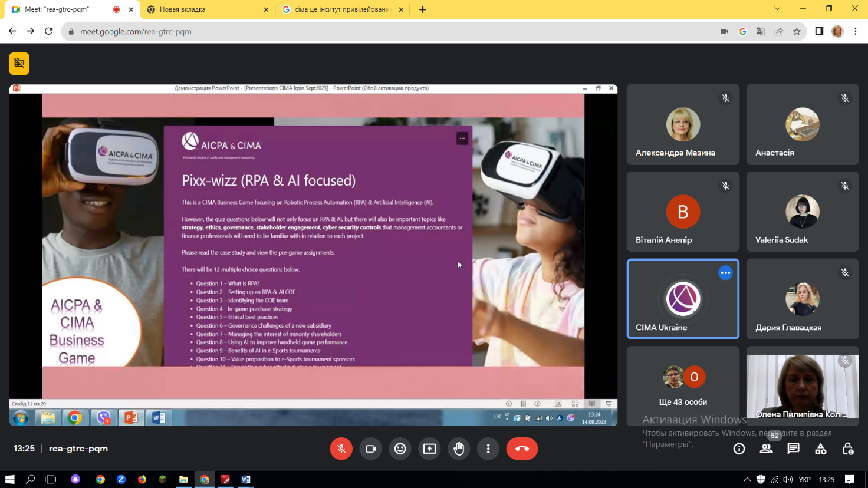Open Zoom from the taskbar
Viewport: 868px width, 488px height.
tap(121, 479)
